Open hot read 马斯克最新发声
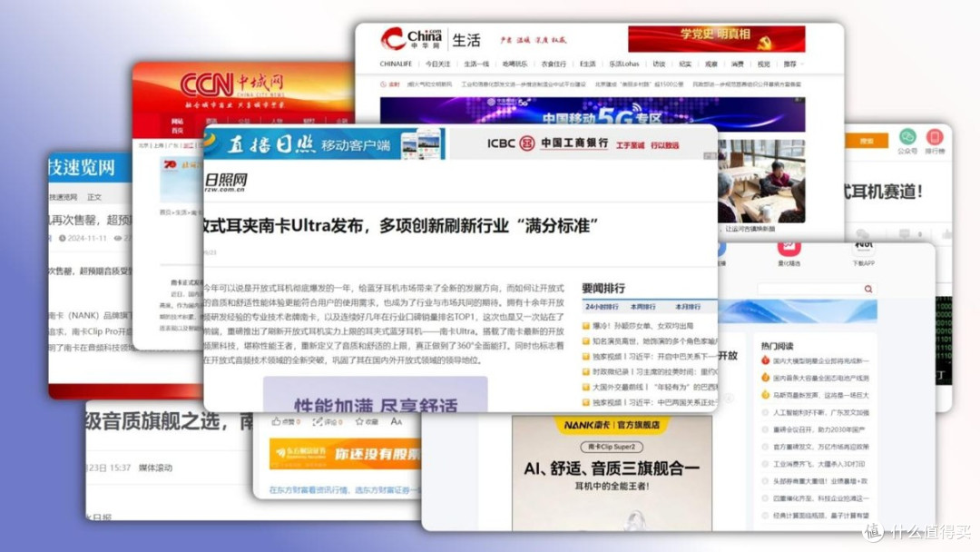Screen dimensions: 980x552 click(820, 396)
